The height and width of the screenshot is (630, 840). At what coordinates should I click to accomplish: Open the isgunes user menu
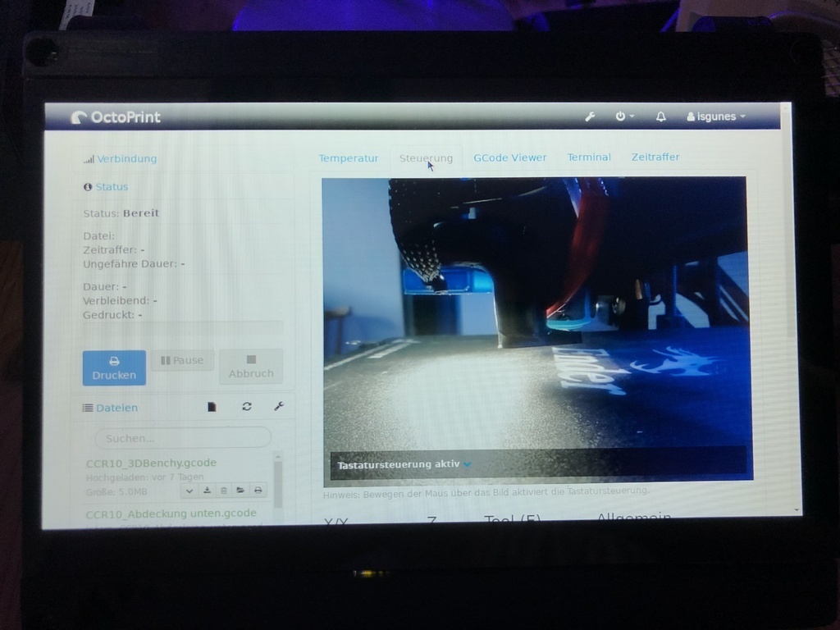(x=715, y=116)
